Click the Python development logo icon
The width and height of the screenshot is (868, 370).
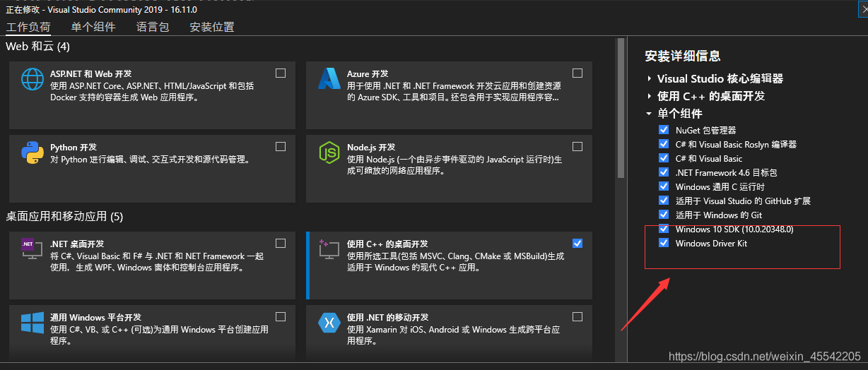coord(33,153)
